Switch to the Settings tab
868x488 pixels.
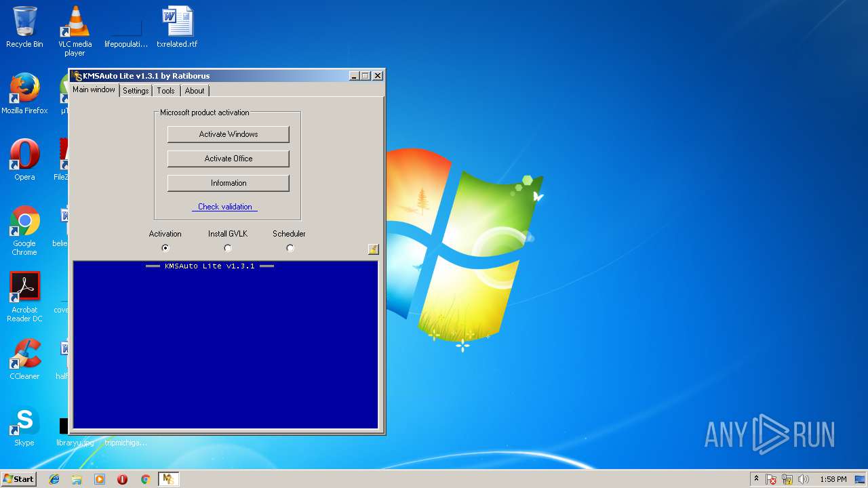click(136, 91)
